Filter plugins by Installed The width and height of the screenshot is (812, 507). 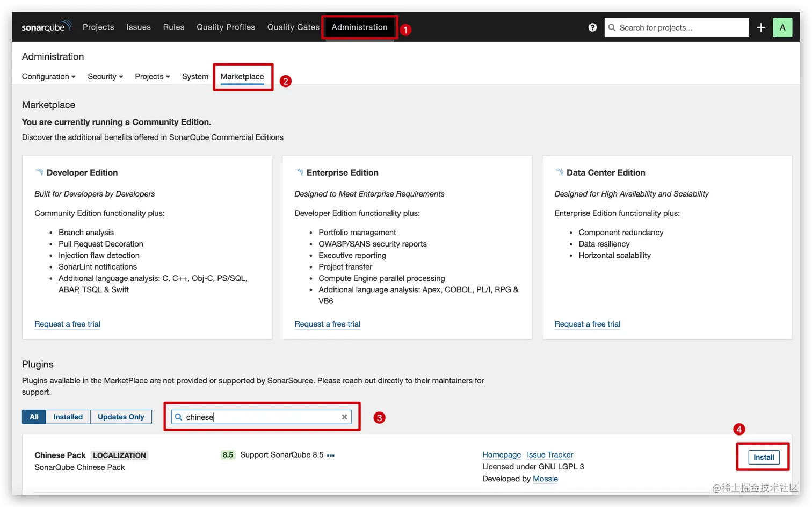[x=68, y=417]
